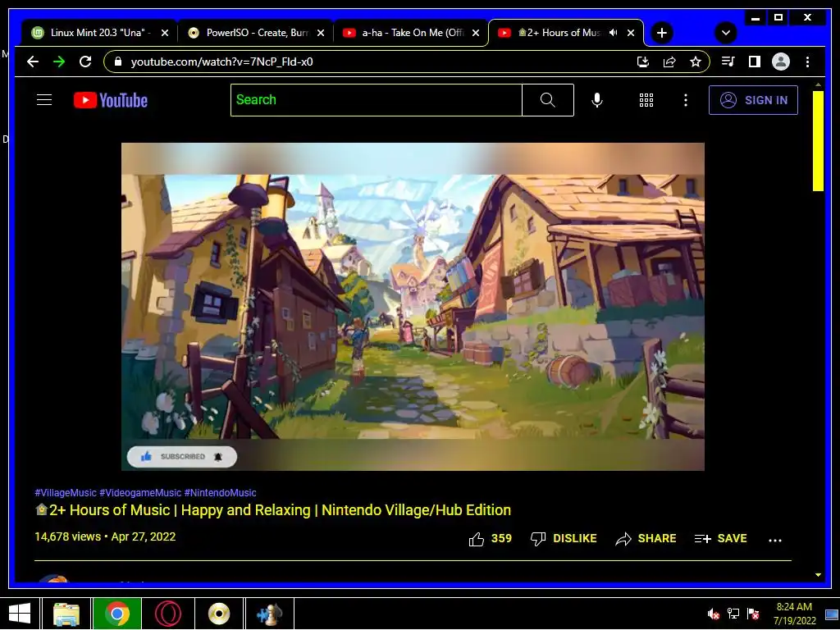840x630 pixels.
Task: Mute the tab via its speaker icon
Action: (613, 33)
